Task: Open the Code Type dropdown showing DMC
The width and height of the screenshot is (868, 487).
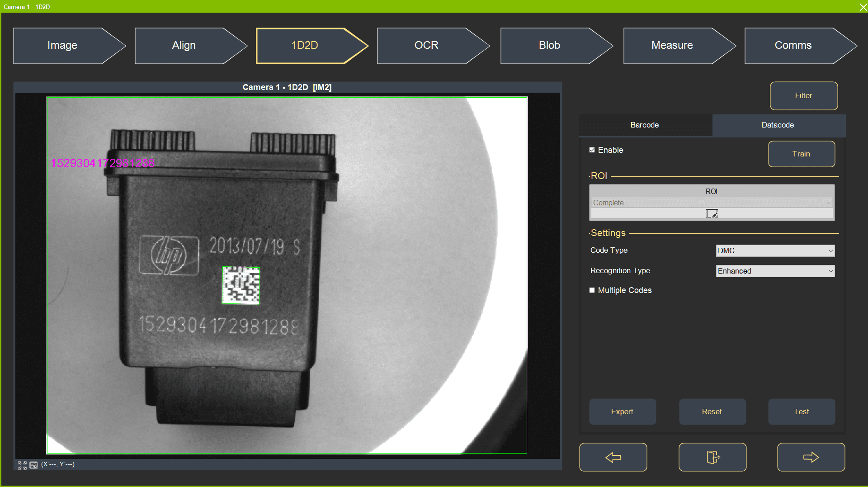Action: coord(775,251)
